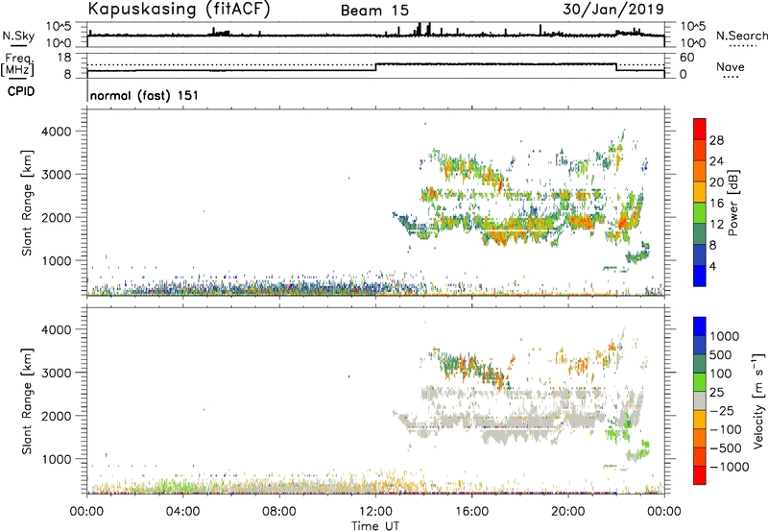Click the frequency step-up at 12:00 UT

[375, 67]
